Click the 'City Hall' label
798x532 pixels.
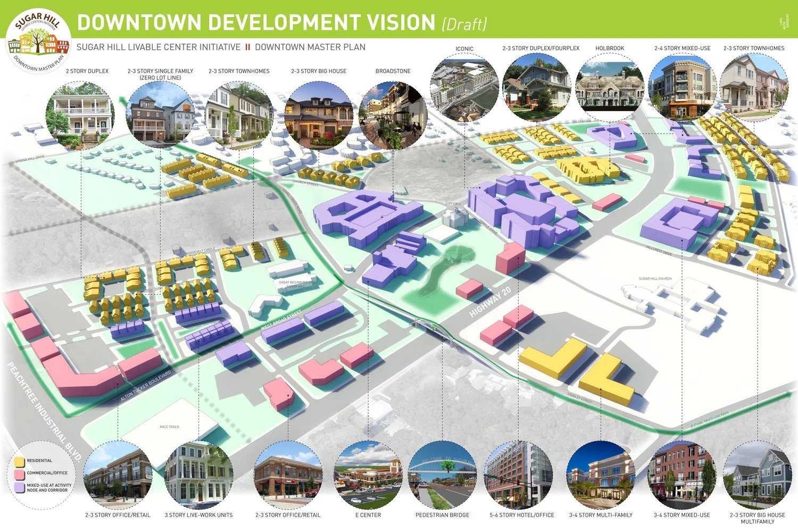tap(453, 204)
